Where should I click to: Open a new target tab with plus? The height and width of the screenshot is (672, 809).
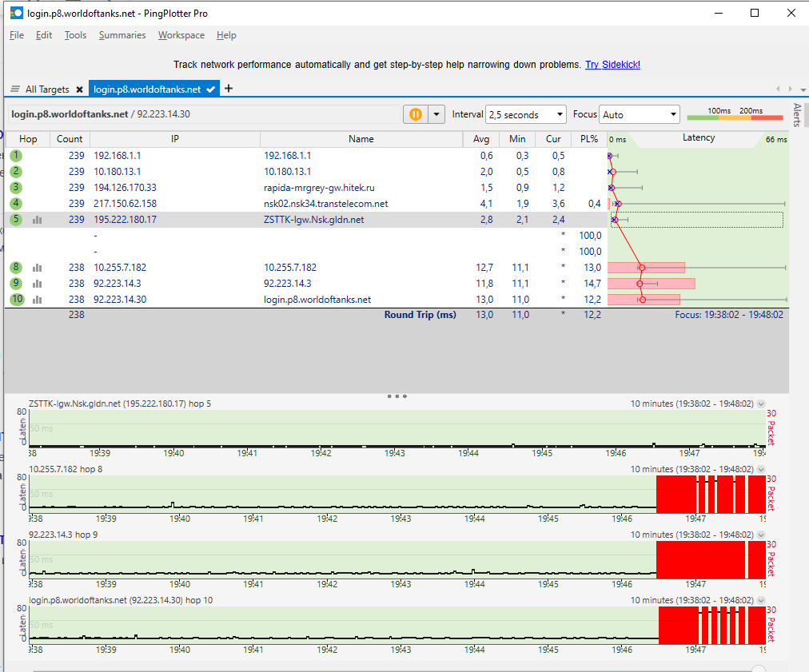pos(229,89)
